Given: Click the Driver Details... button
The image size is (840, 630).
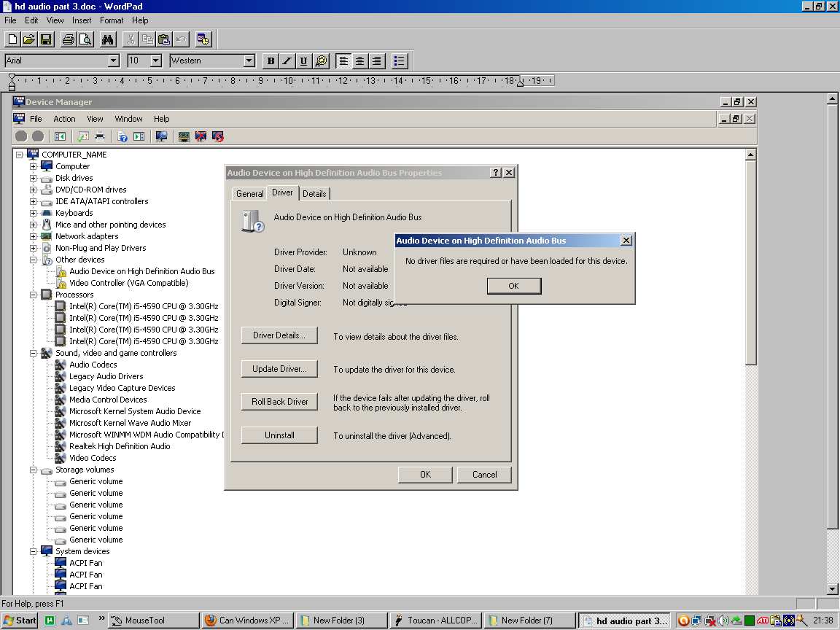Looking at the screenshot, I should click(279, 335).
